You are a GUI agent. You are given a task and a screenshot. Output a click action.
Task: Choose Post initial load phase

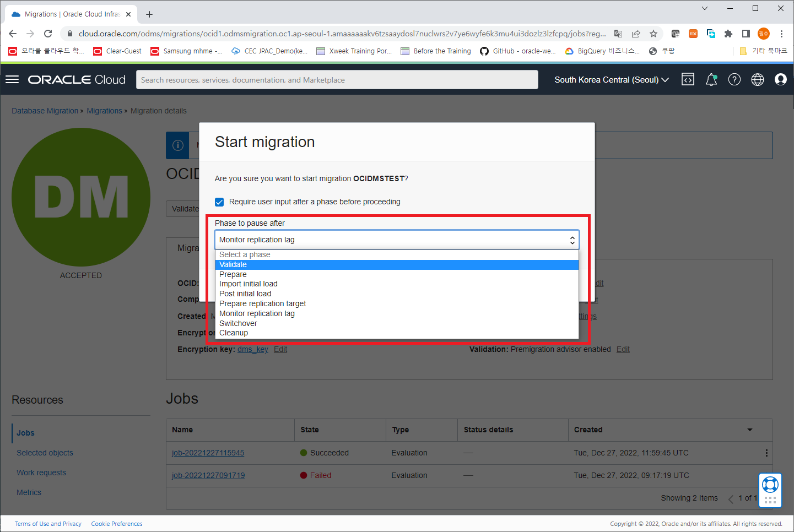[397, 294]
